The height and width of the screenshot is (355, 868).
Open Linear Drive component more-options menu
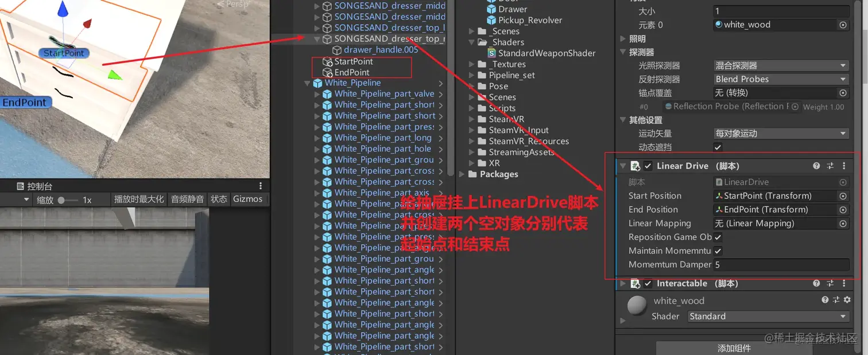click(844, 166)
